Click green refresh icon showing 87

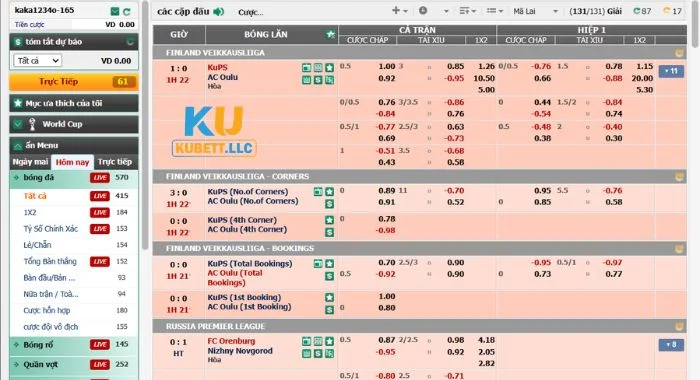(637, 11)
